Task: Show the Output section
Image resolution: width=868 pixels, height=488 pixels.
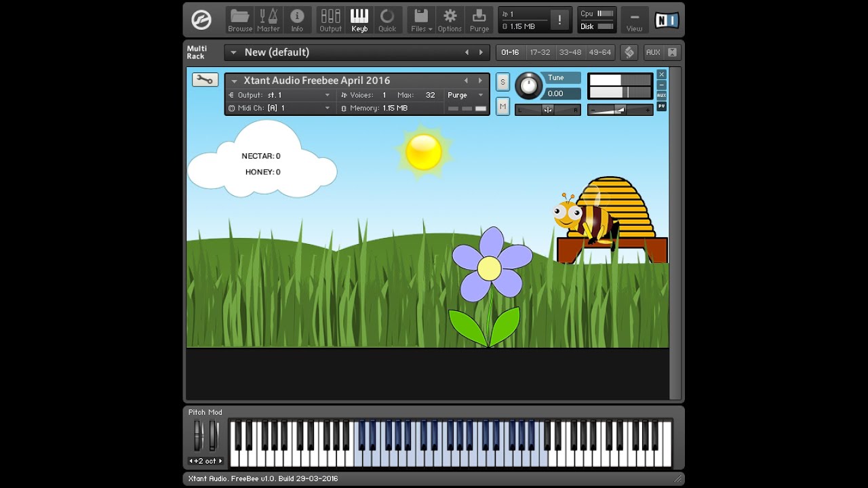Action: [x=330, y=20]
